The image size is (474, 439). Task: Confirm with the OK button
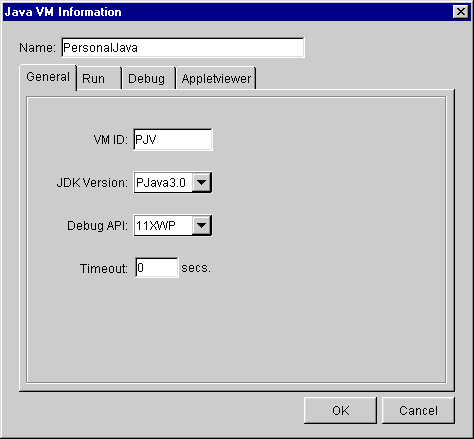[x=340, y=411]
